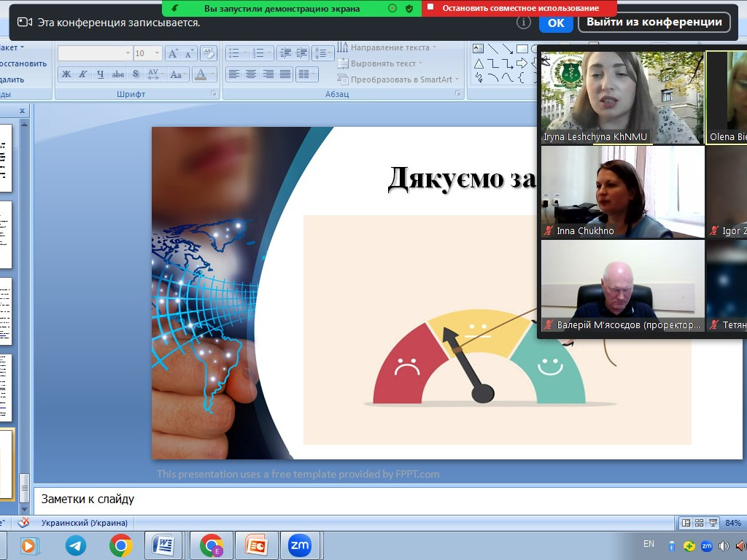Align text to the left
Image resolution: width=747 pixels, height=560 pixels.
click(233, 74)
